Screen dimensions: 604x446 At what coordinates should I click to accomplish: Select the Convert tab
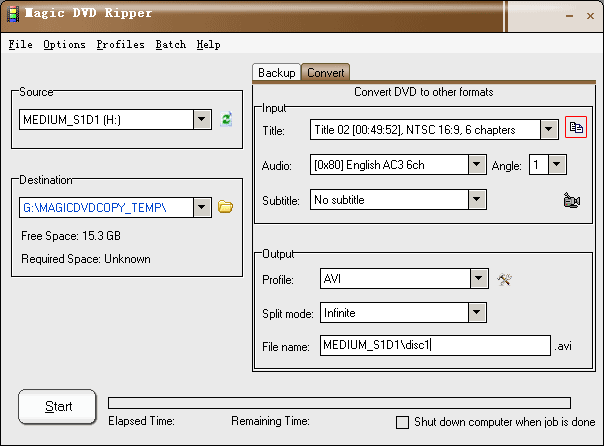325,72
